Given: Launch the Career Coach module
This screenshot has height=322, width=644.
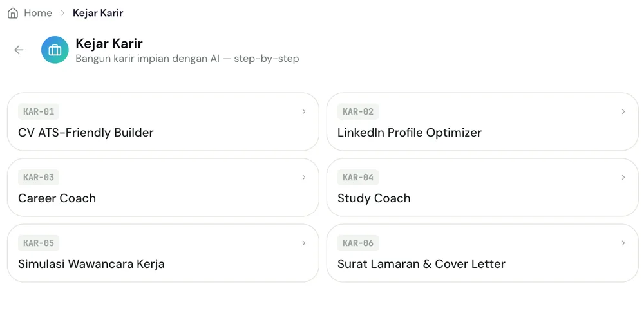Looking at the screenshot, I should click(x=163, y=187).
